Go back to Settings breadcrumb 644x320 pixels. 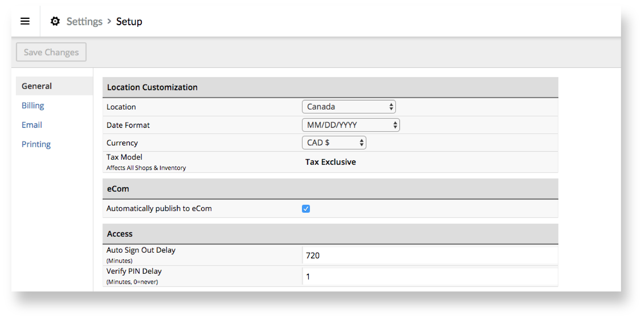84,21
